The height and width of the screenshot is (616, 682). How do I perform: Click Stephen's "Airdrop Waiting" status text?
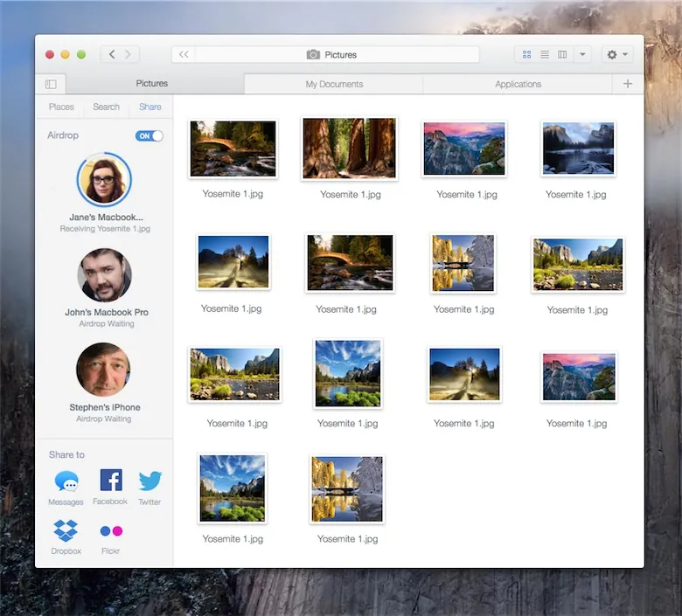(103, 419)
